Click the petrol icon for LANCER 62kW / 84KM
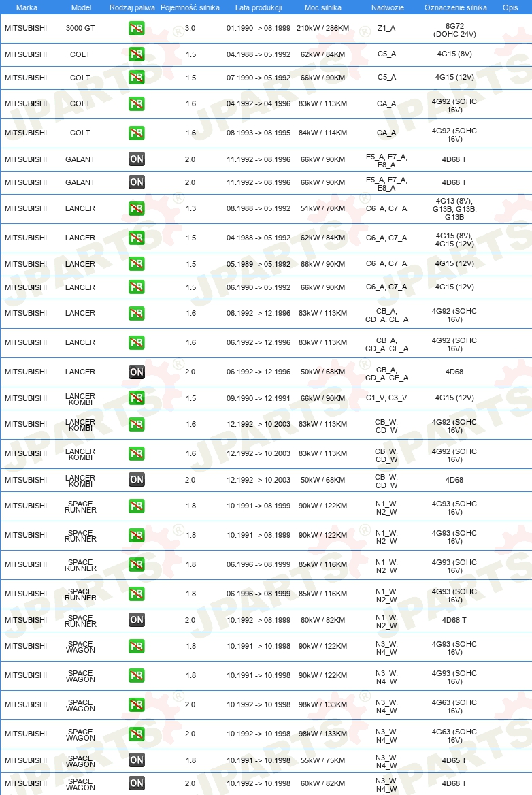 tap(136, 238)
